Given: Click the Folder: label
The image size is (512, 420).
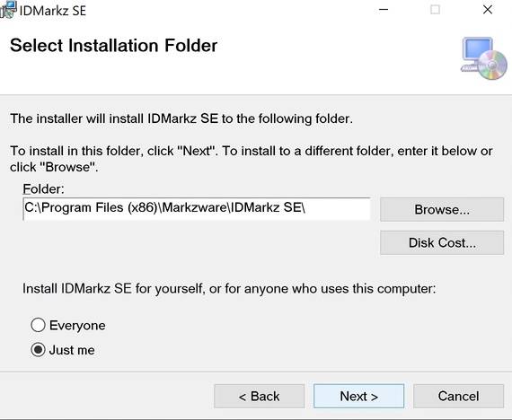Looking at the screenshot, I should pos(43,189).
